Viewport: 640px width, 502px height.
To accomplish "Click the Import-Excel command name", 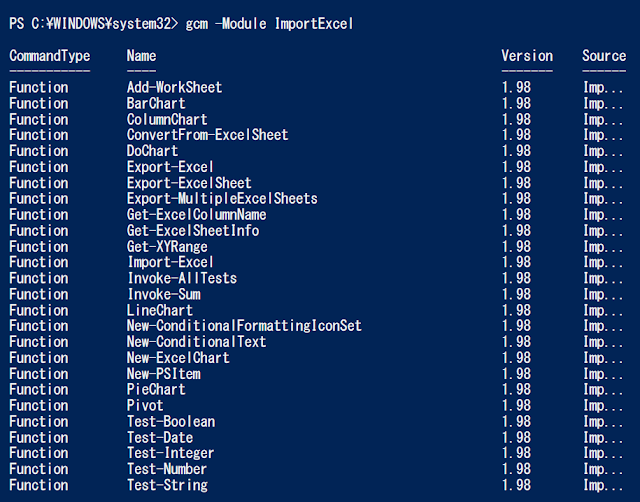I will click(x=171, y=262).
